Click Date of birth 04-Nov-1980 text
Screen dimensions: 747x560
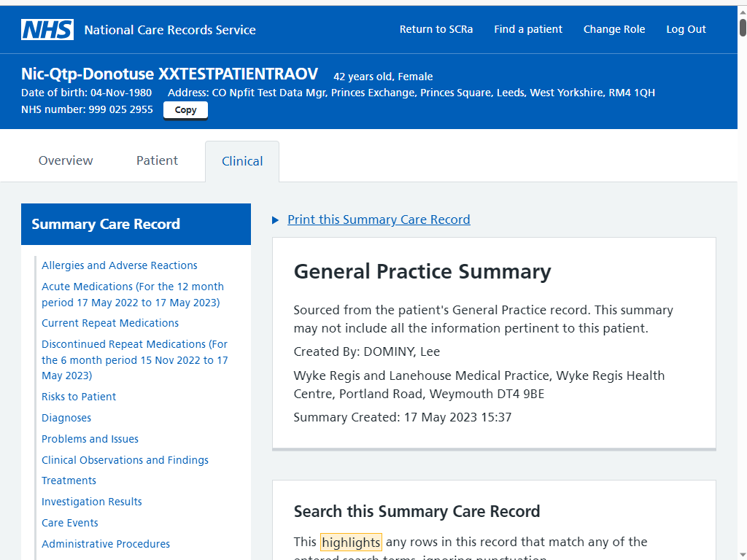pyautogui.click(x=86, y=93)
